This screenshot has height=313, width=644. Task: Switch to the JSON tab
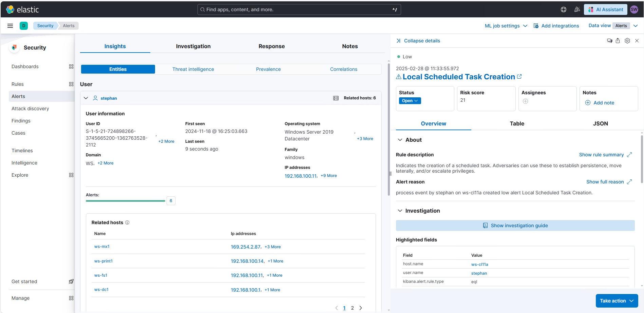600,124
